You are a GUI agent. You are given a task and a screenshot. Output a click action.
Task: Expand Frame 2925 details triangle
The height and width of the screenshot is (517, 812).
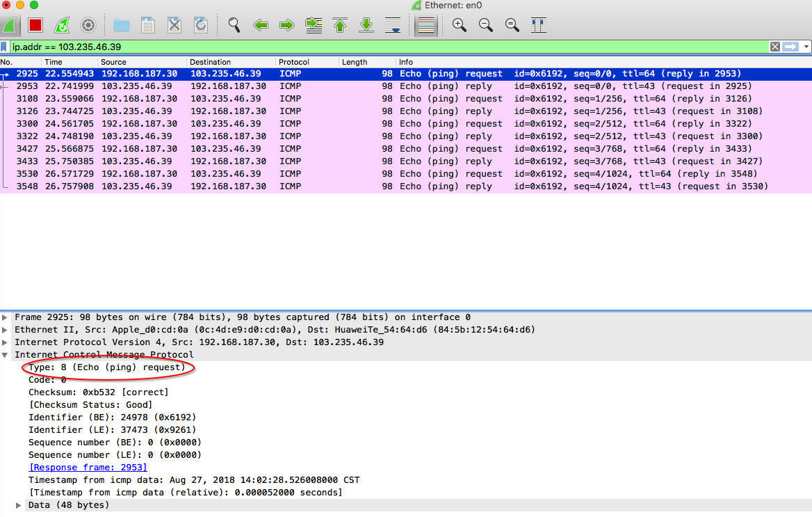[5, 317]
